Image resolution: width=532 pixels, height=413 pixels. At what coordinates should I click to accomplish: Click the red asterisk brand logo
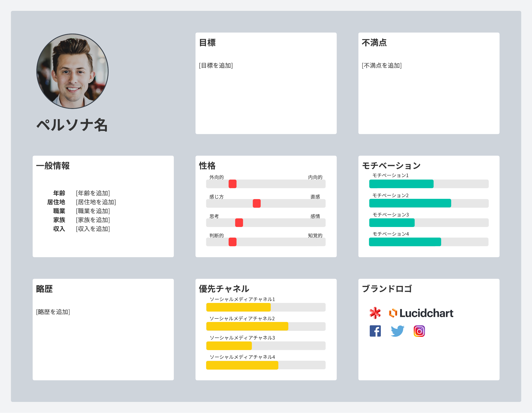375,313
